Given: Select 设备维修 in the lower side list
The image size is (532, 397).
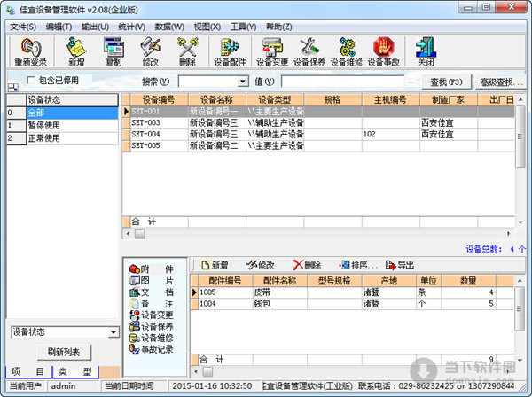Looking at the screenshot, I should point(152,338).
